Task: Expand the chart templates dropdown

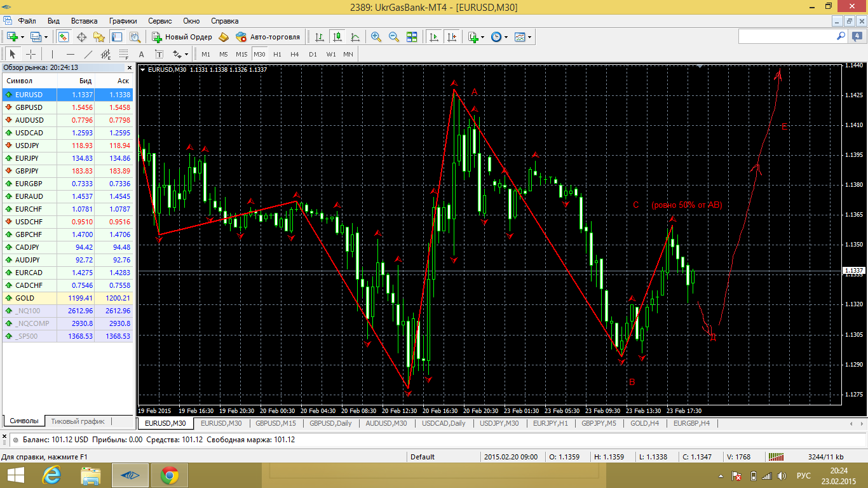Action: (x=529, y=37)
